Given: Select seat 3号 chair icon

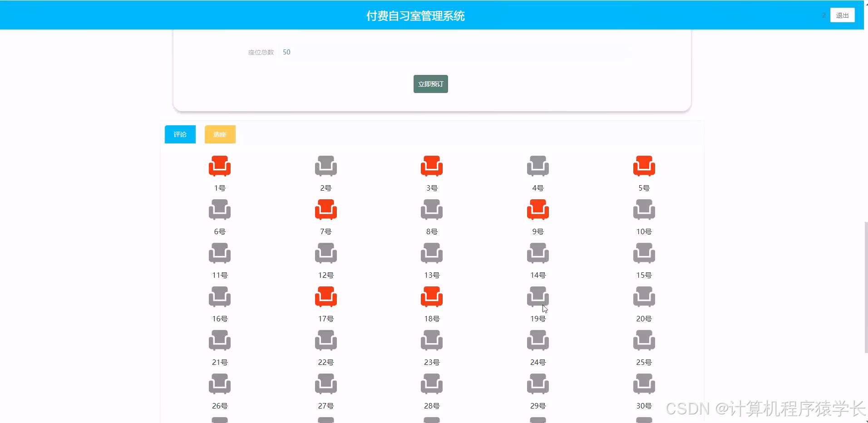Looking at the screenshot, I should (431, 166).
